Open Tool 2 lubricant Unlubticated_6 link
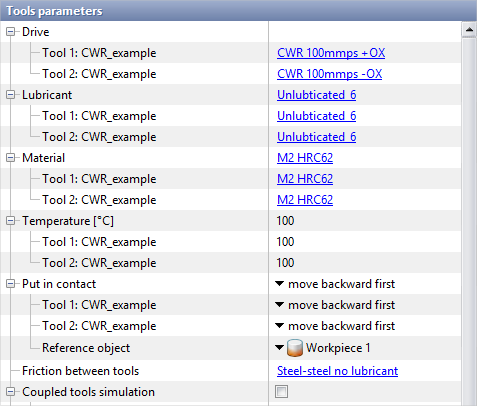This screenshot has height=406, width=477. [316, 137]
